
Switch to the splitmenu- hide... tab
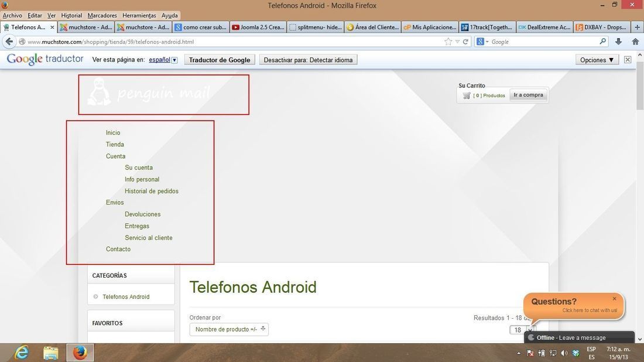pos(316,27)
